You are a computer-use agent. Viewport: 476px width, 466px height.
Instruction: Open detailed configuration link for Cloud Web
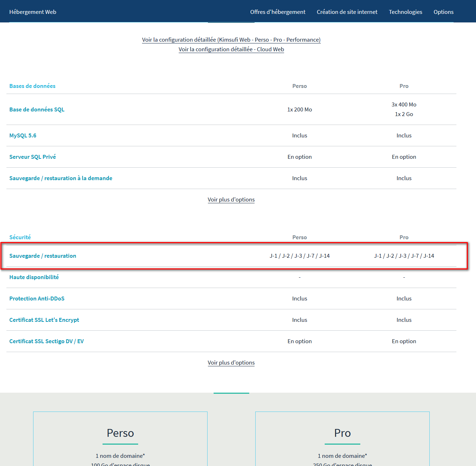pyautogui.click(x=231, y=49)
